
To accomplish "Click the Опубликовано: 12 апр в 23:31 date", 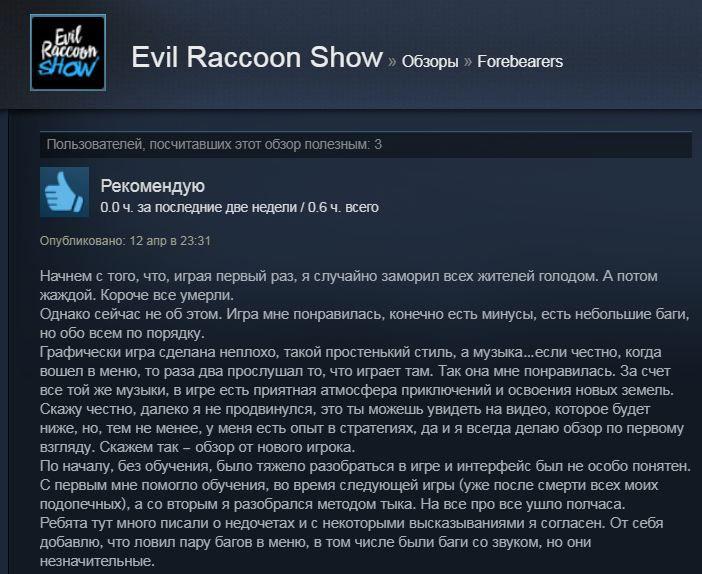I will tap(125, 241).
